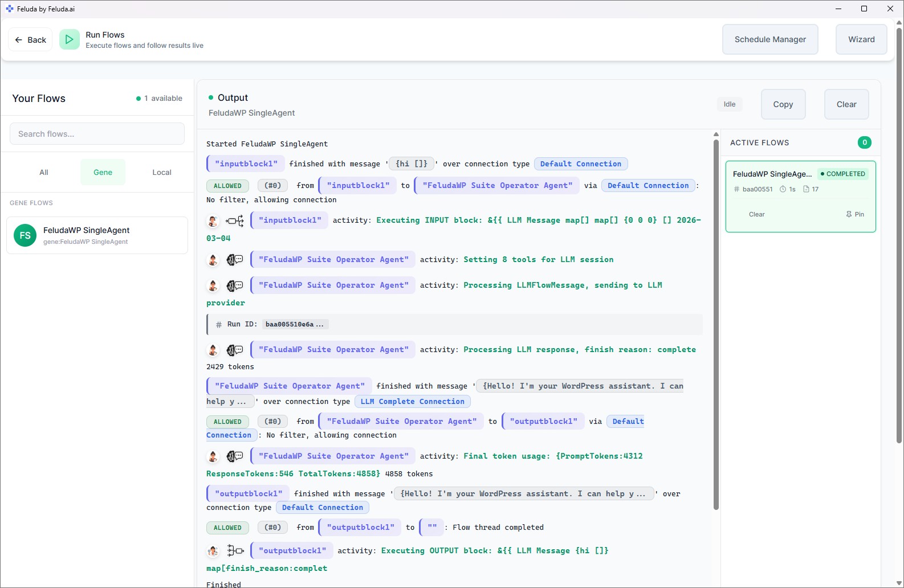Switch to the All flows tab
Viewport: 904px width, 588px height.
44,172
